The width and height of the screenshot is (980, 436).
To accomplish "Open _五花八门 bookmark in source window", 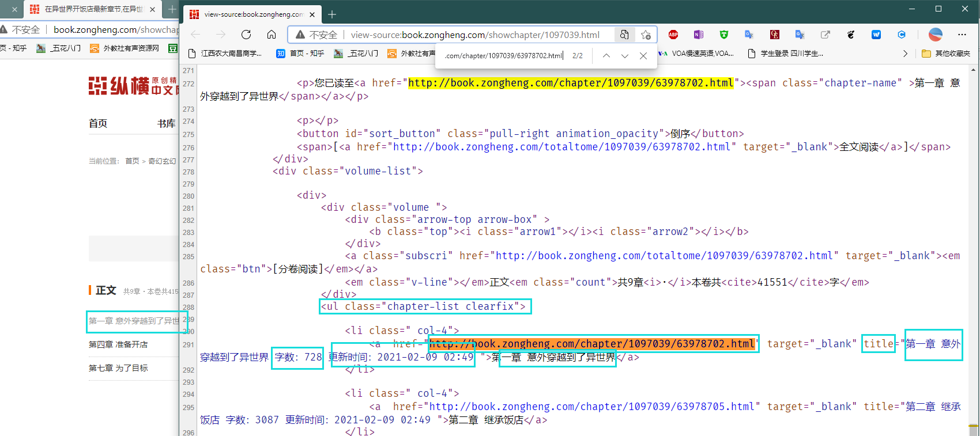I will click(356, 54).
